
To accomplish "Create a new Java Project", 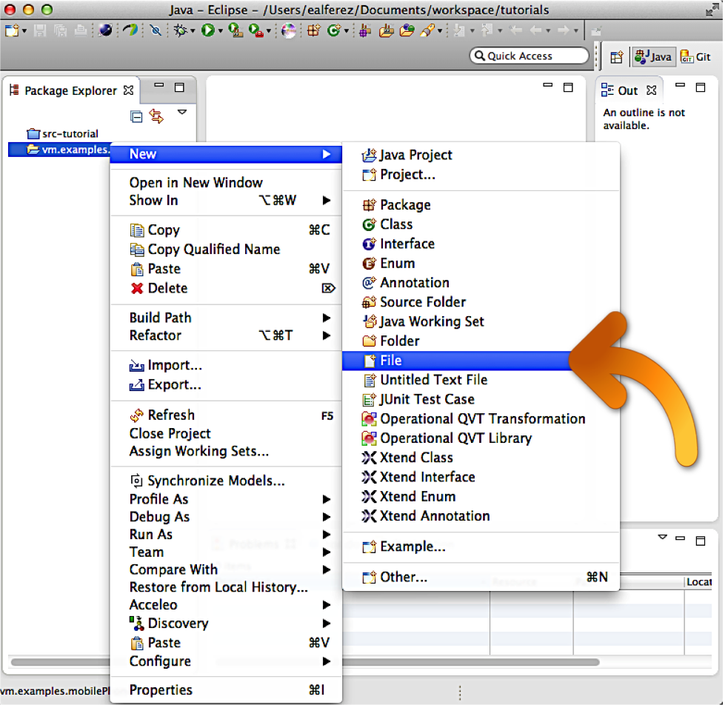I will 481,155.
